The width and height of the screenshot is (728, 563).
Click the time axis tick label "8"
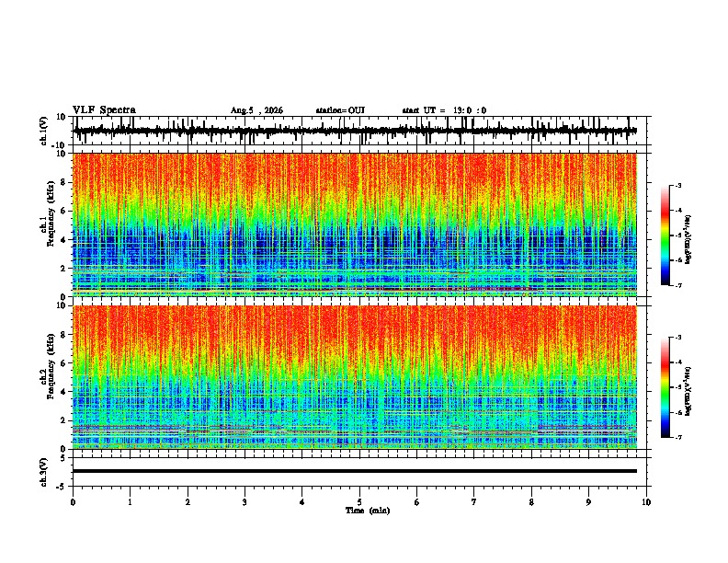[x=531, y=502]
